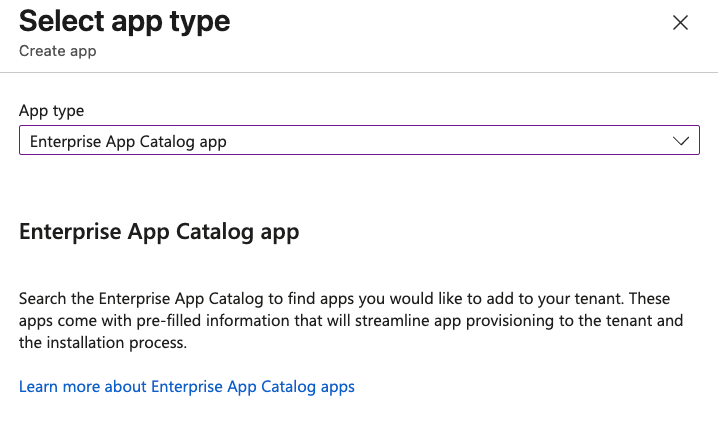Click 'the installation process' text line
Image resolution: width=718 pixels, height=444 pixels.
point(103,343)
